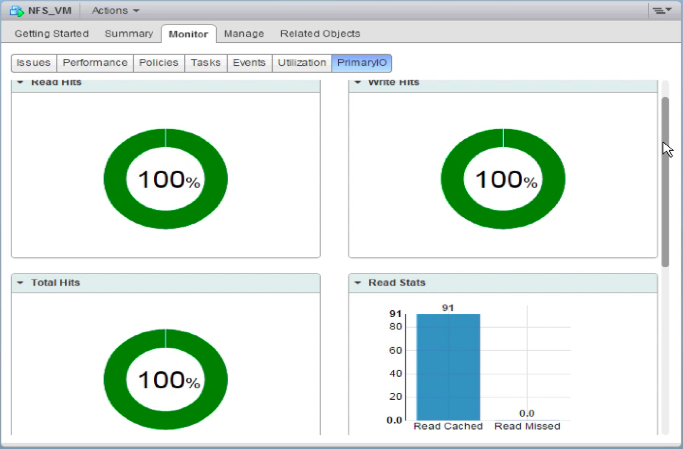Open the Actions dropdown menu

pos(115,11)
